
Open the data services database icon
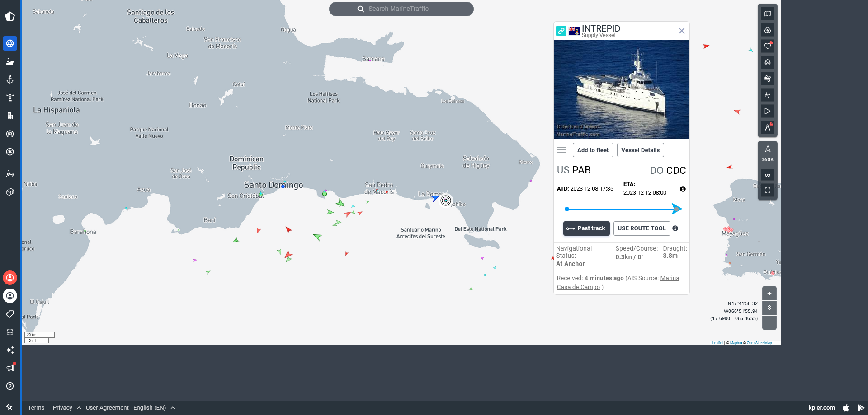(10, 332)
